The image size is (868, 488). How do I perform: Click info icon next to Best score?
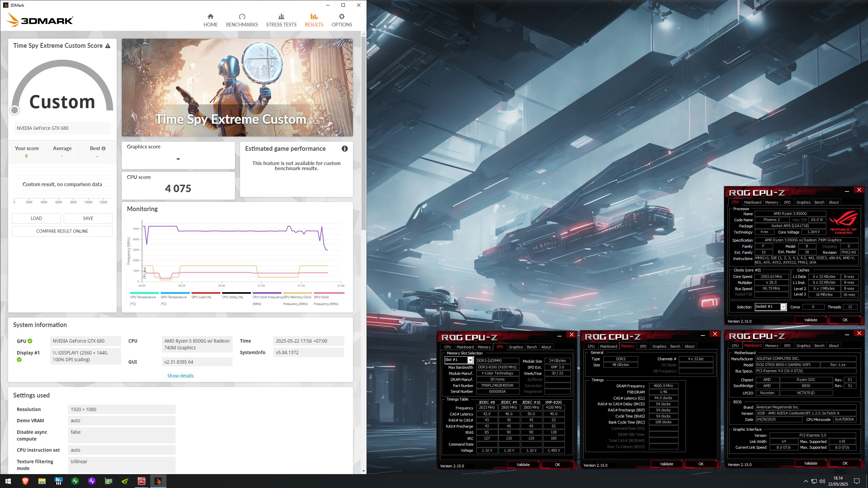pyautogui.click(x=103, y=148)
